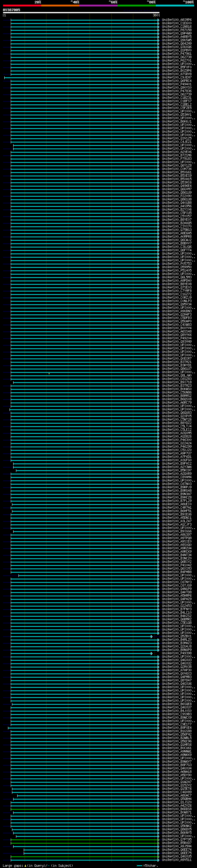Select hit label UniRef100_P79183
Image resolution: width=197 pixels, height=868 pixels.
point(177,159)
